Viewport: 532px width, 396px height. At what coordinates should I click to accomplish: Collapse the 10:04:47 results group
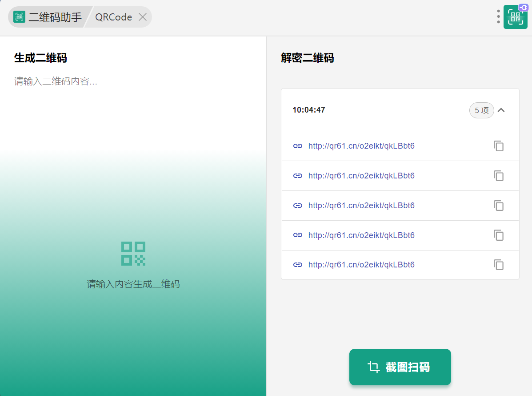coord(501,110)
